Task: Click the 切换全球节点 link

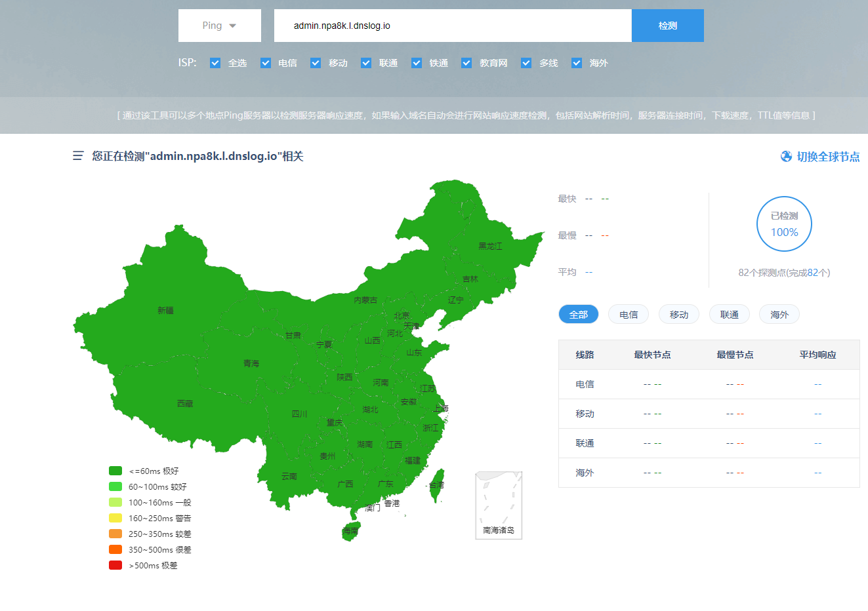Action: click(x=827, y=157)
